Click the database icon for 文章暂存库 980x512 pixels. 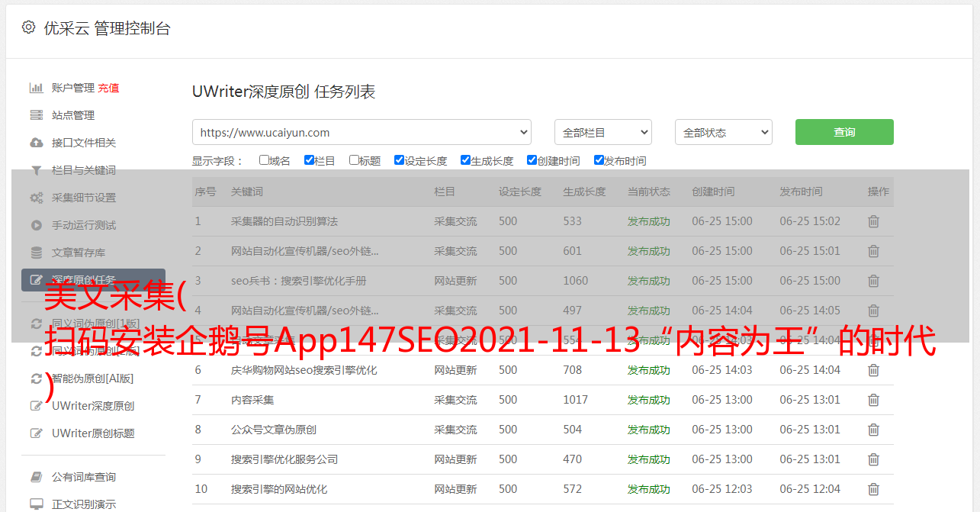(x=36, y=253)
